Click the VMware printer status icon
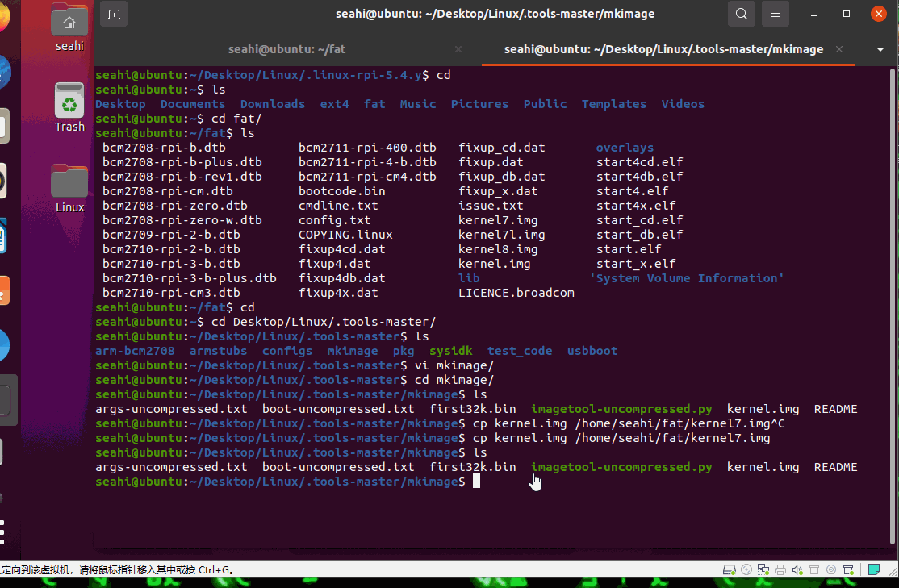The height and width of the screenshot is (588, 899). pyautogui.click(x=780, y=569)
